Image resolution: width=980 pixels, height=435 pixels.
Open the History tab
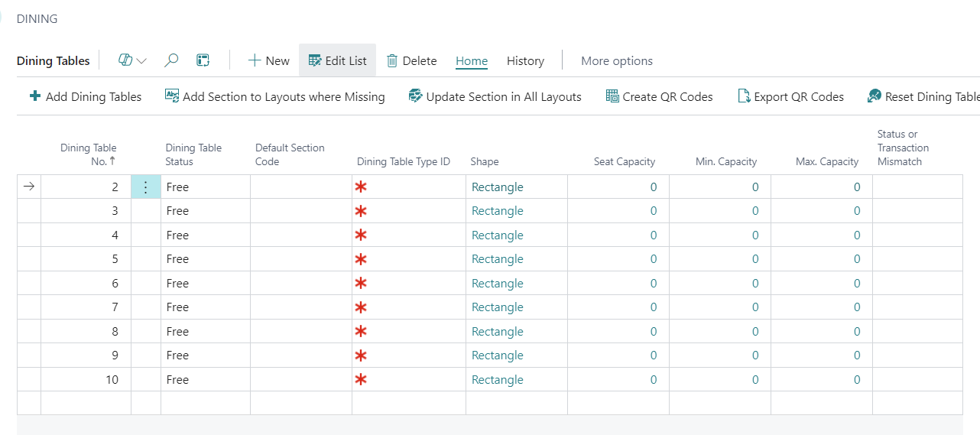click(525, 60)
